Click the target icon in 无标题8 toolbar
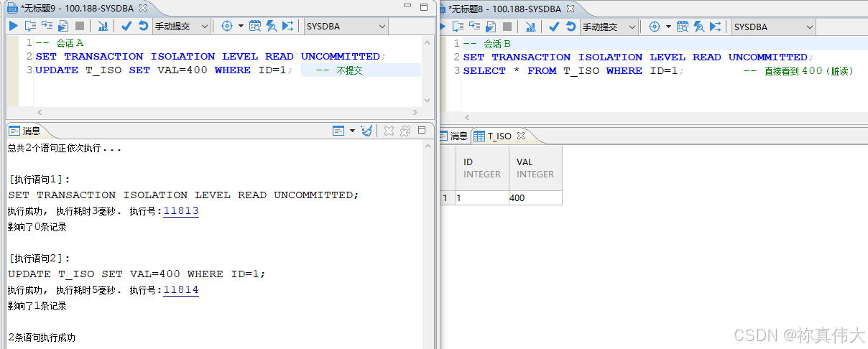Screen dimensions: 868x349 [655, 27]
